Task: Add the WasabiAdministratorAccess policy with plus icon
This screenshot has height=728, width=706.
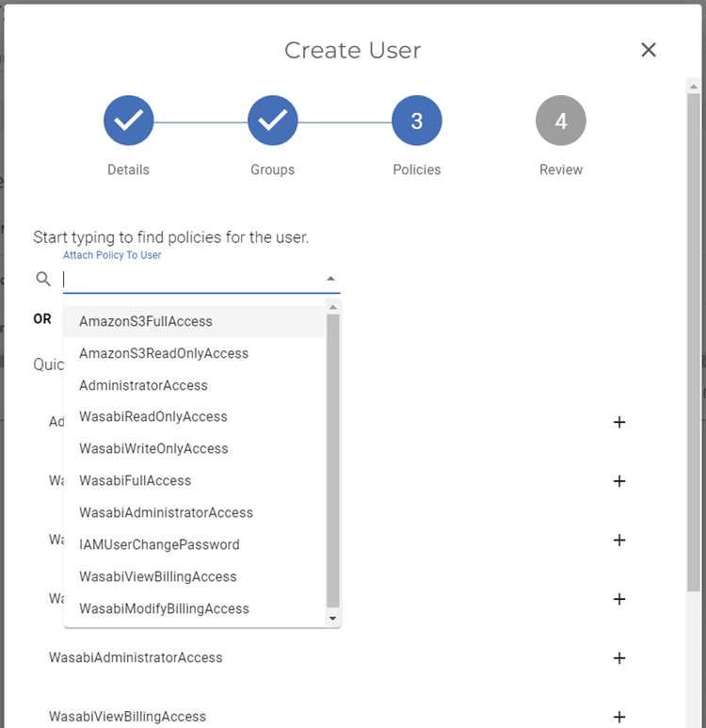Action: [x=619, y=658]
